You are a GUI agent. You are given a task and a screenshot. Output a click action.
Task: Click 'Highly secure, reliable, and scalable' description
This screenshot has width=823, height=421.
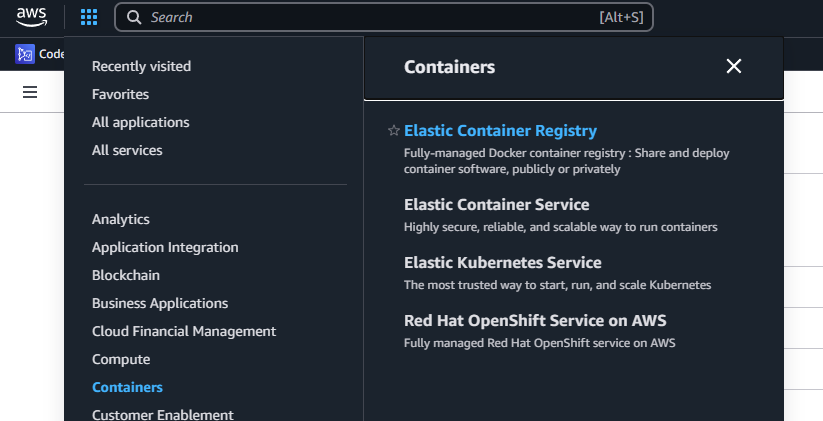tap(561, 227)
